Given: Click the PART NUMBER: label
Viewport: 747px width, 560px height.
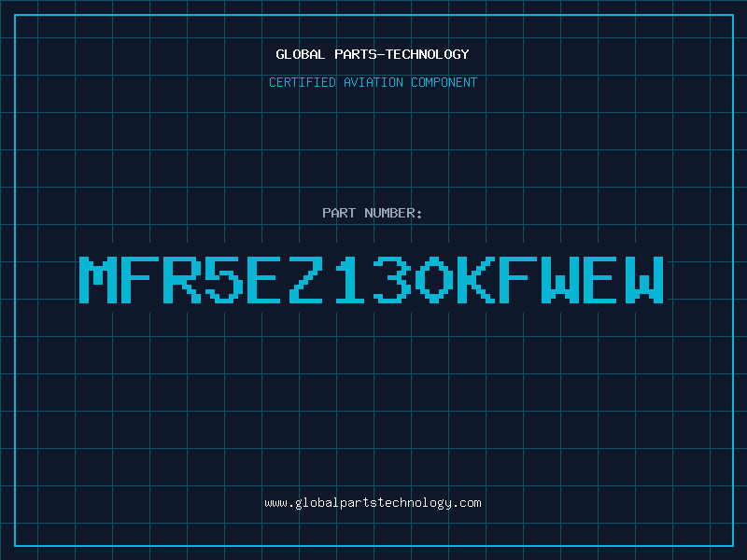Looking at the screenshot, I should pos(372,213).
